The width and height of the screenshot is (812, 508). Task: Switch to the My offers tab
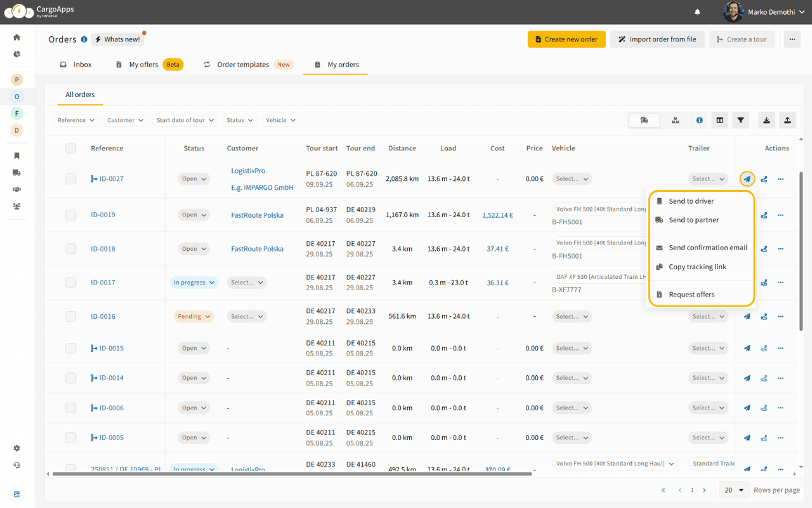pos(144,64)
